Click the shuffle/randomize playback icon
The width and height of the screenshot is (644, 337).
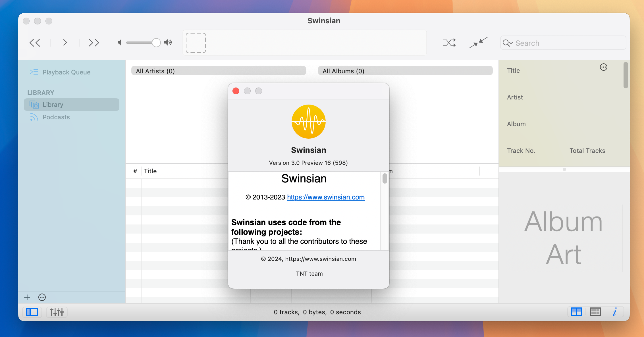[449, 43]
